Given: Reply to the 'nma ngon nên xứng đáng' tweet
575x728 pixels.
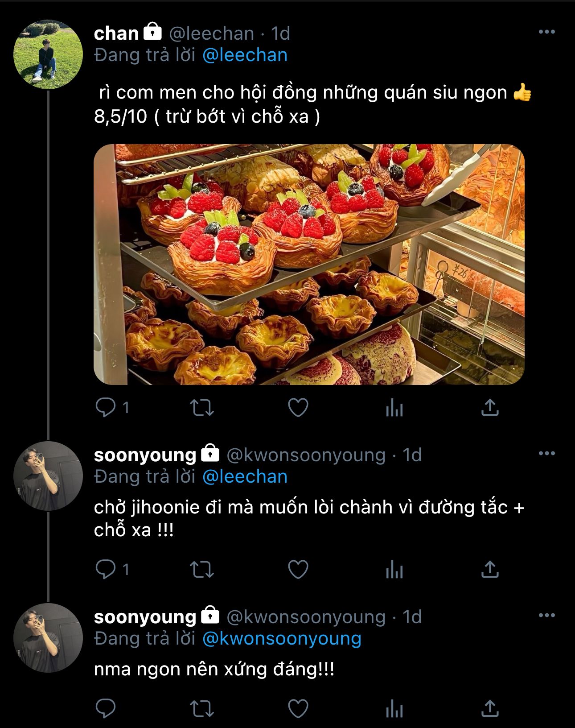Looking at the screenshot, I should point(106,708).
